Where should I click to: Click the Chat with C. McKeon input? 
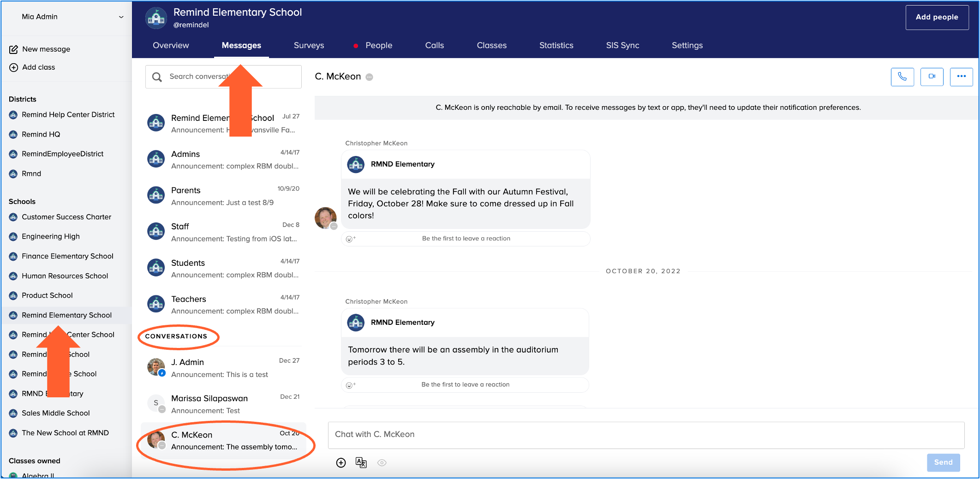tap(646, 435)
